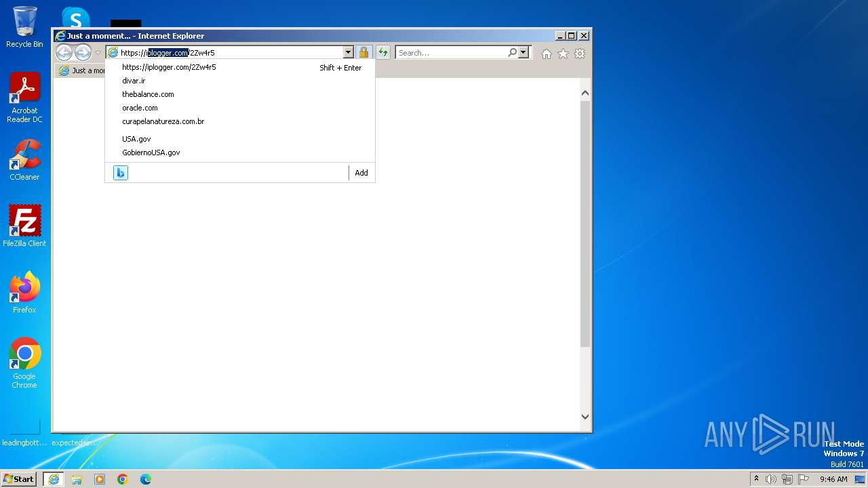
Task: Click the security lock icon
Action: [363, 52]
